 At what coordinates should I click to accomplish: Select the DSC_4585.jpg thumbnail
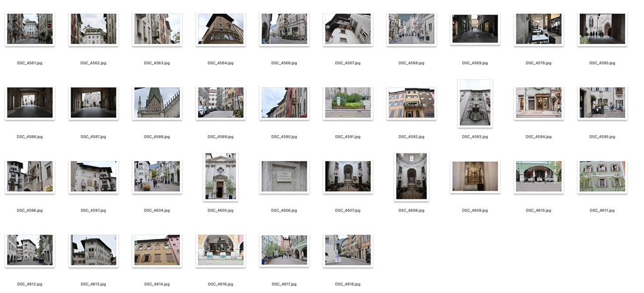click(602, 29)
